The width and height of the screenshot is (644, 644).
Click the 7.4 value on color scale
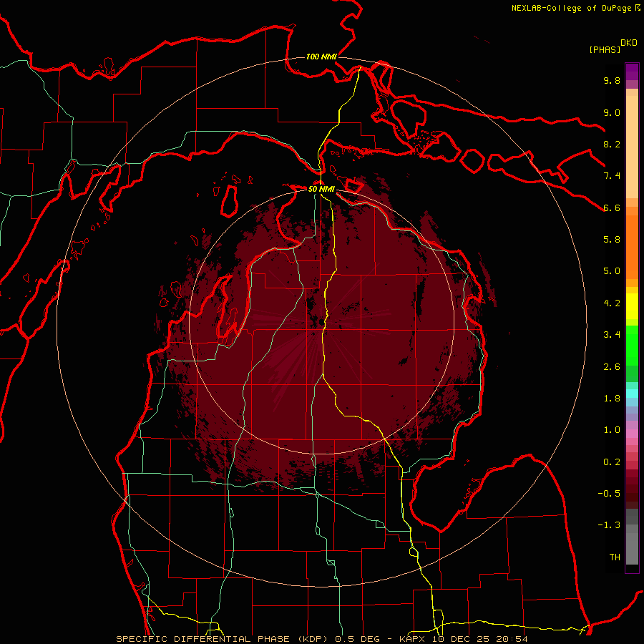612,176
